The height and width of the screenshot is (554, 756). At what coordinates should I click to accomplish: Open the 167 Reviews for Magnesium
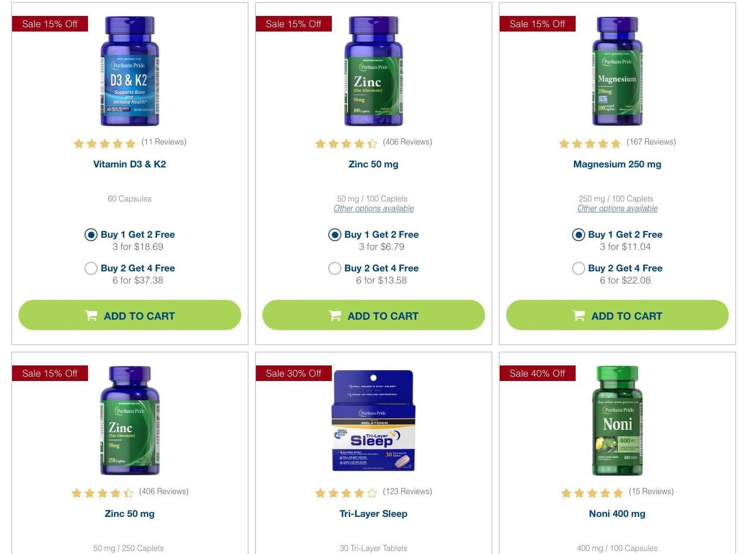[x=651, y=142]
